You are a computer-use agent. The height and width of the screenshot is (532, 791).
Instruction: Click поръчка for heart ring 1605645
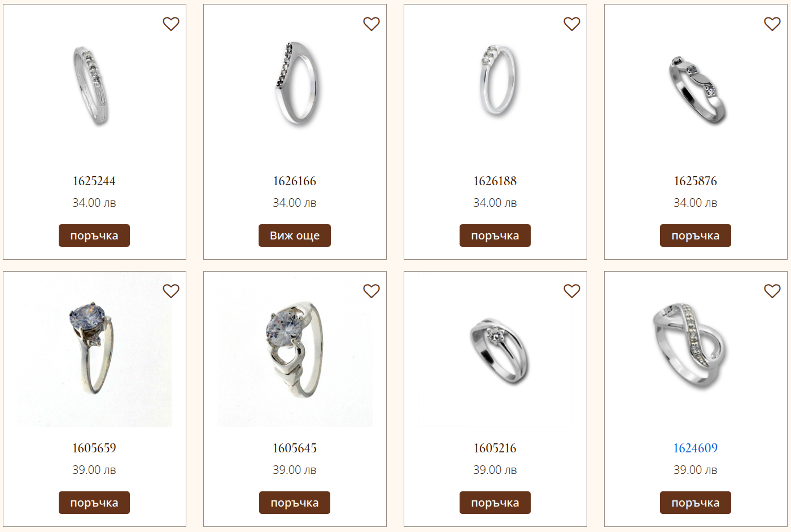click(295, 503)
